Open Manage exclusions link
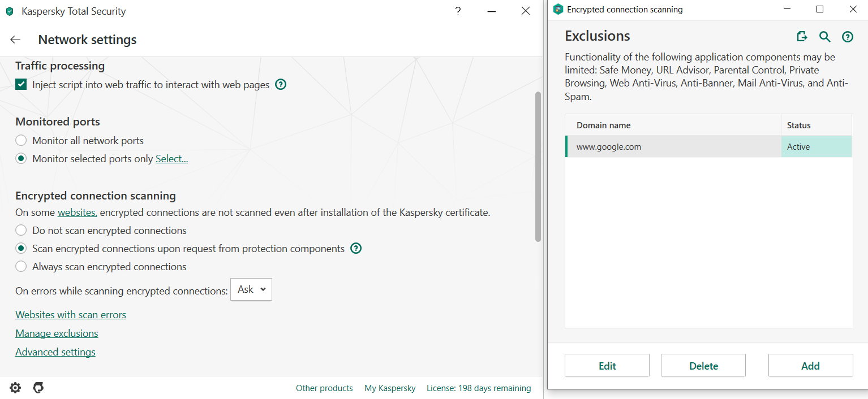 57,333
